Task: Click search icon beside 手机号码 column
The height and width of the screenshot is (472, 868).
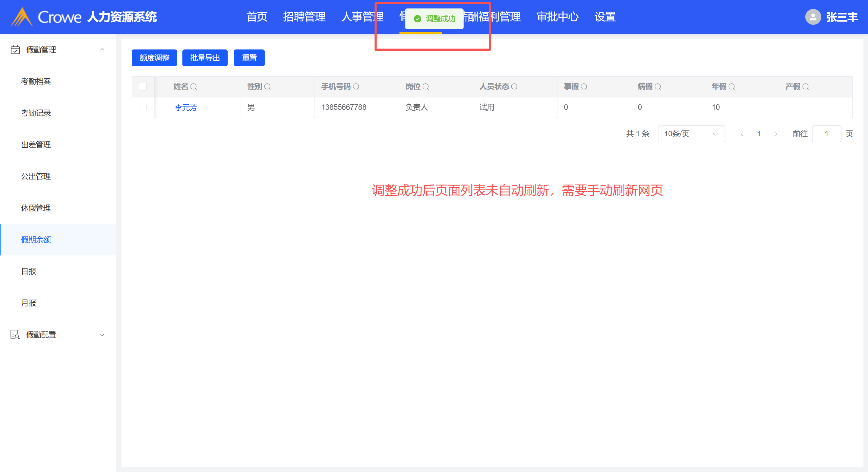Action: tap(356, 87)
